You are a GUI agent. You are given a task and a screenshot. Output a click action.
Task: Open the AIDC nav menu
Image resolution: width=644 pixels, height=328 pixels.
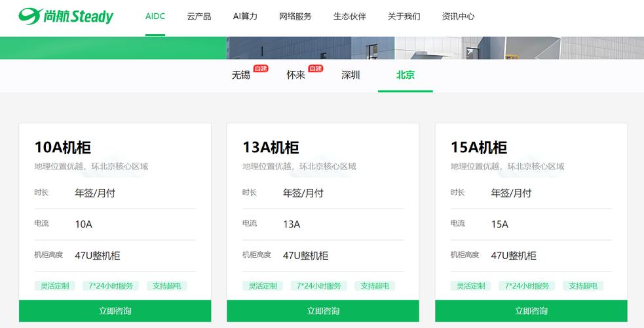point(155,16)
